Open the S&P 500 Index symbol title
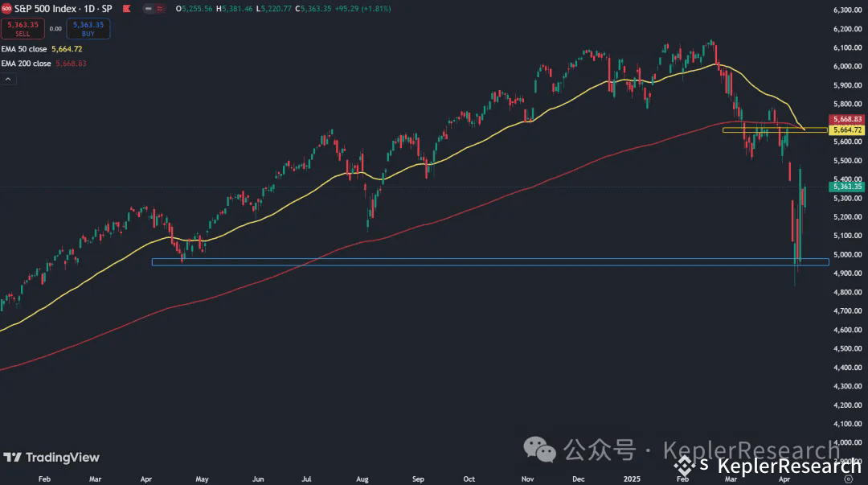Viewport: 868px width, 485px height. (63, 9)
